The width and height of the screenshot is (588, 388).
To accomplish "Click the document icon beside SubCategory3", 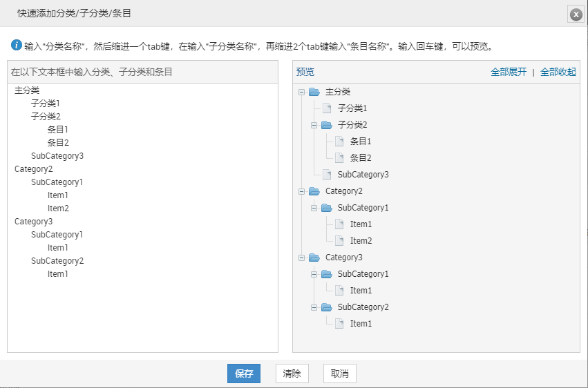I will point(327,175).
